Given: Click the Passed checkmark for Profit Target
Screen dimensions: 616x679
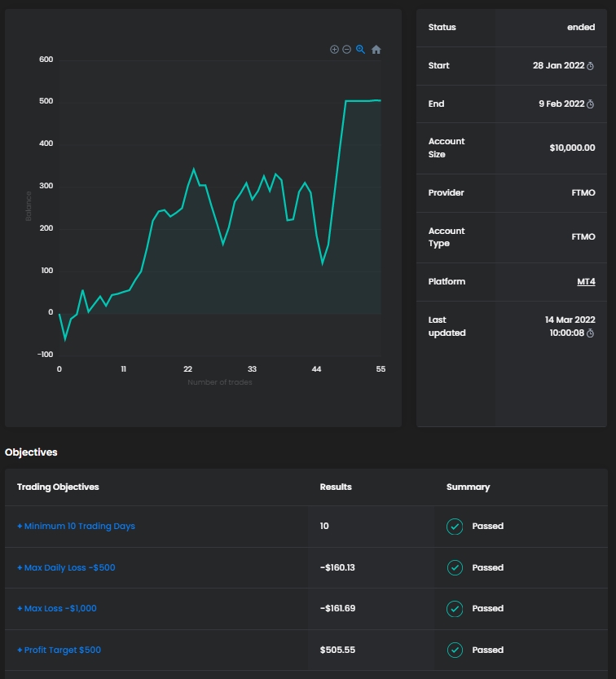Looking at the screenshot, I should coord(455,650).
